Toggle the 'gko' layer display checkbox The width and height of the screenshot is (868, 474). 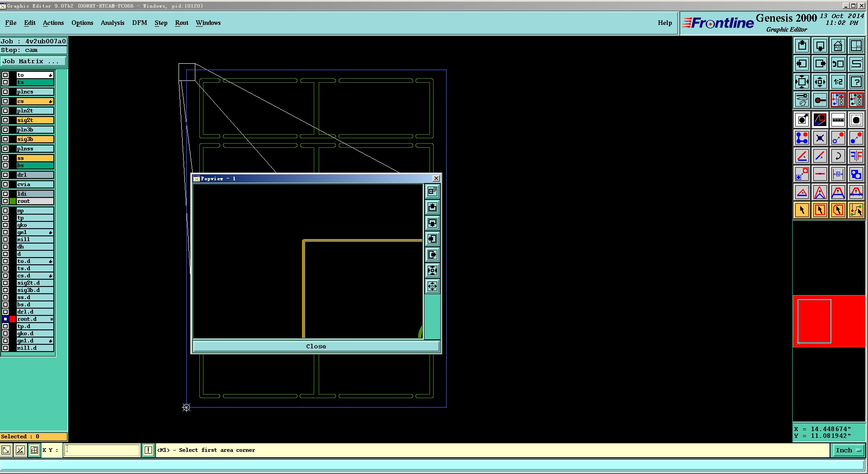click(x=5, y=225)
